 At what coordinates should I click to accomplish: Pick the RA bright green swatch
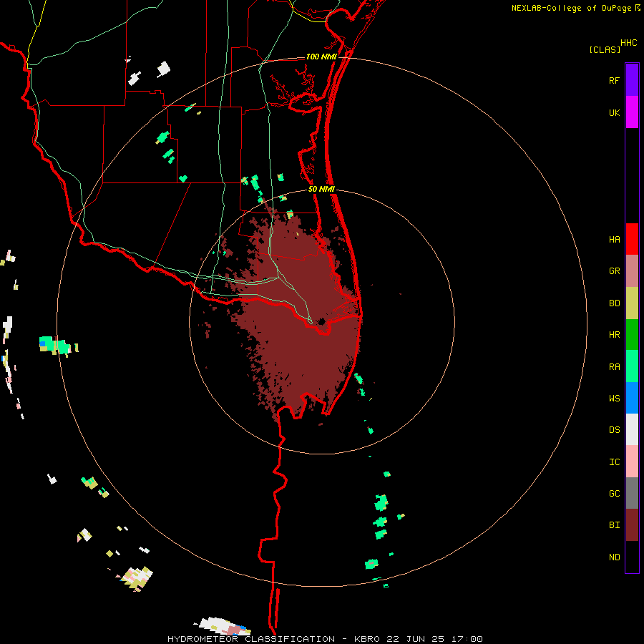click(x=632, y=366)
